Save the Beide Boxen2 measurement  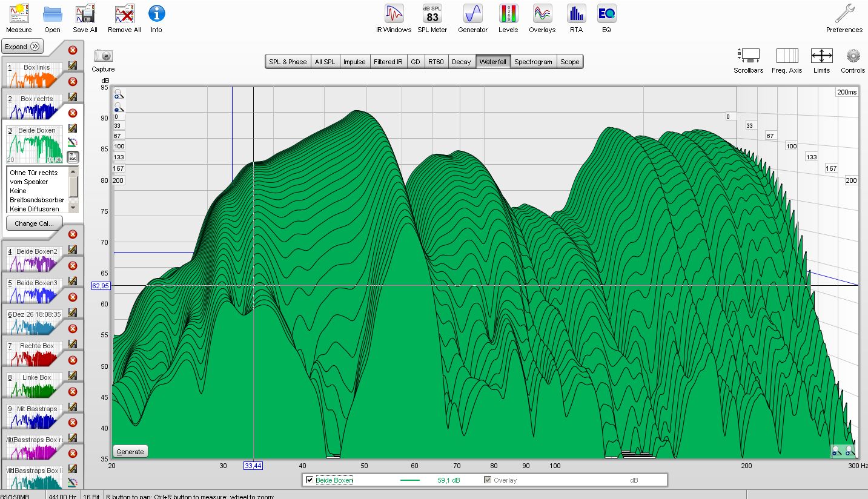pos(73,249)
